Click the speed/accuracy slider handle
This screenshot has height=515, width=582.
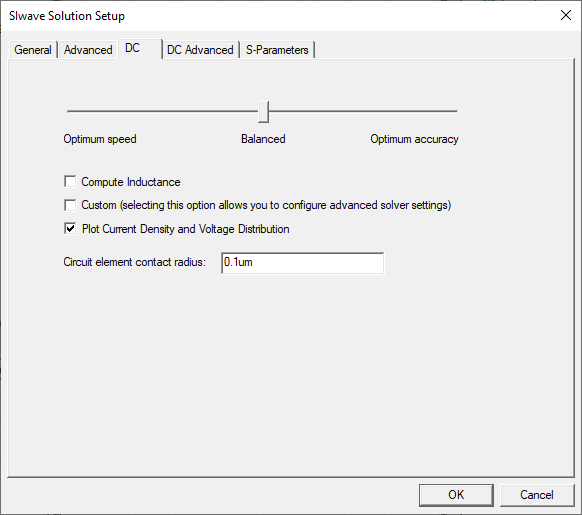click(263, 111)
